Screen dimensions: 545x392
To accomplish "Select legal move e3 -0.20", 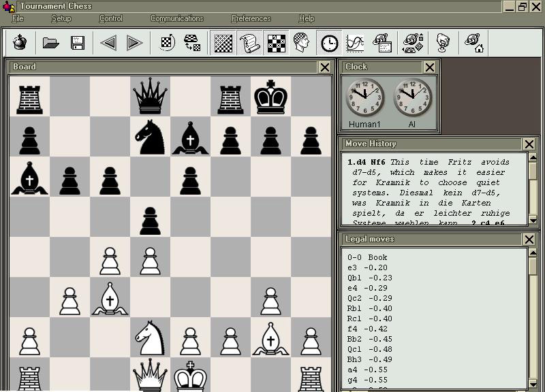I will coord(367,267).
